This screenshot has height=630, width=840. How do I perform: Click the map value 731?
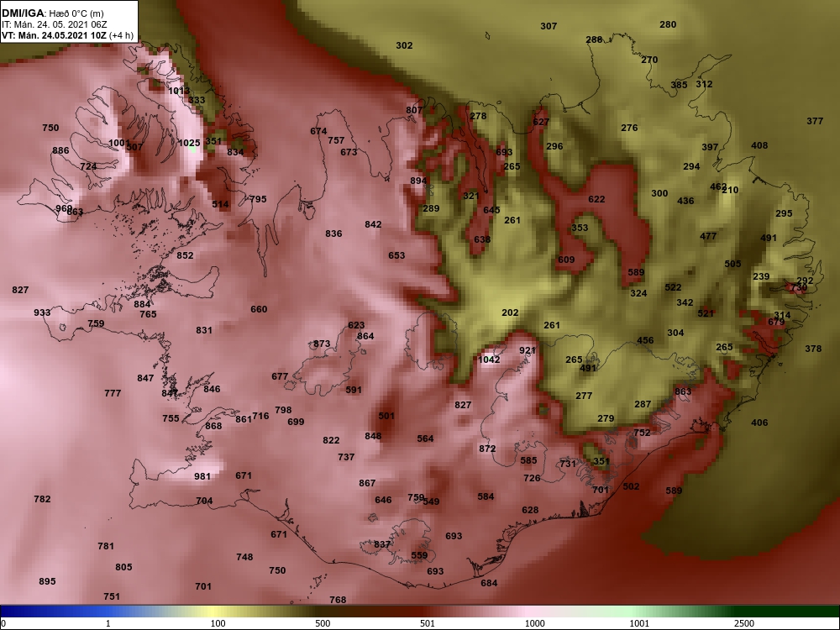pos(568,464)
